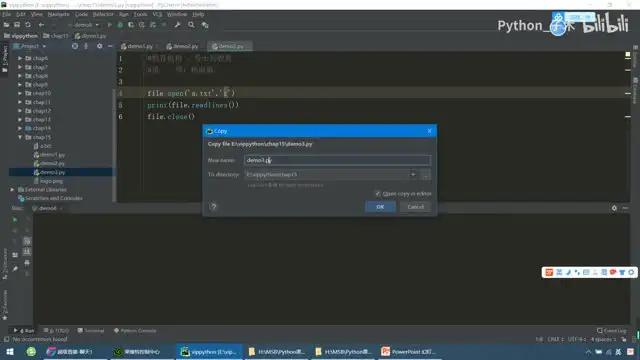Click the back navigation arrow in toolbar

(41, 25)
